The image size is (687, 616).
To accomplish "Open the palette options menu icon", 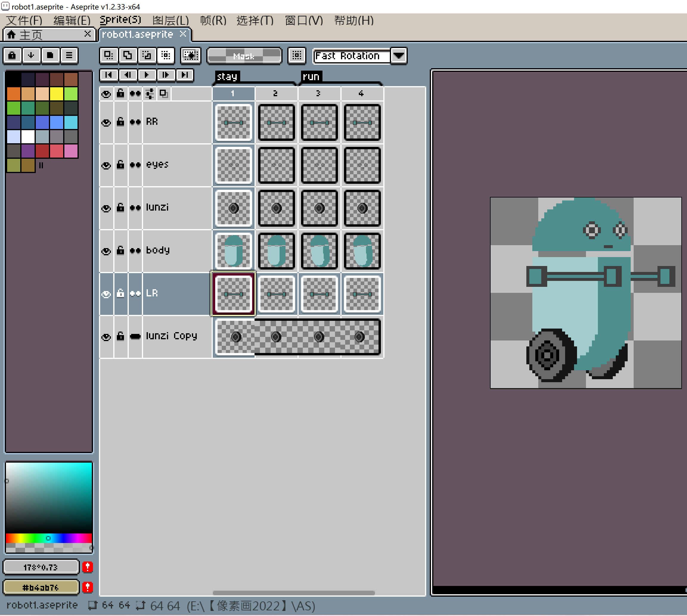I will click(x=69, y=55).
